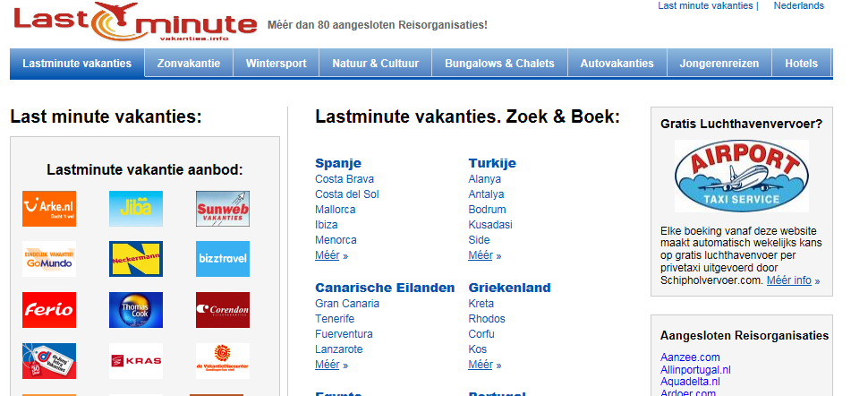Click the Arke.nl logo
Screen dimensions: 868x396
[x=48, y=209]
